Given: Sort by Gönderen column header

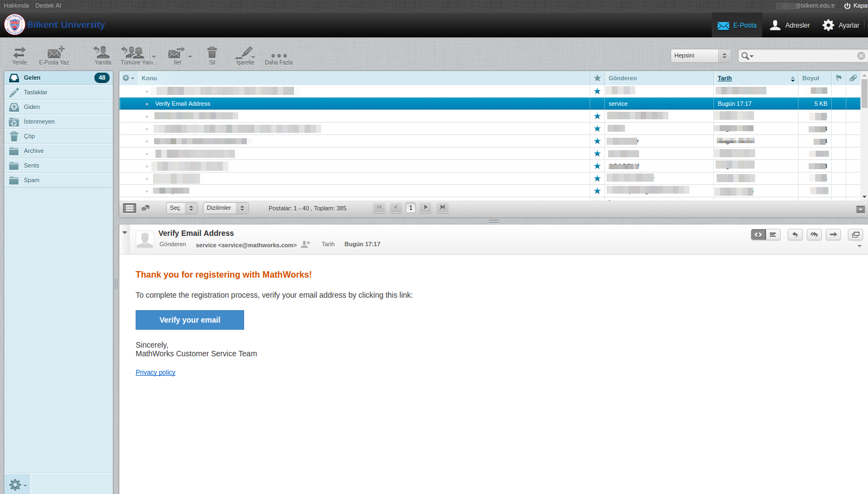Looking at the screenshot, I should [659, 78].
